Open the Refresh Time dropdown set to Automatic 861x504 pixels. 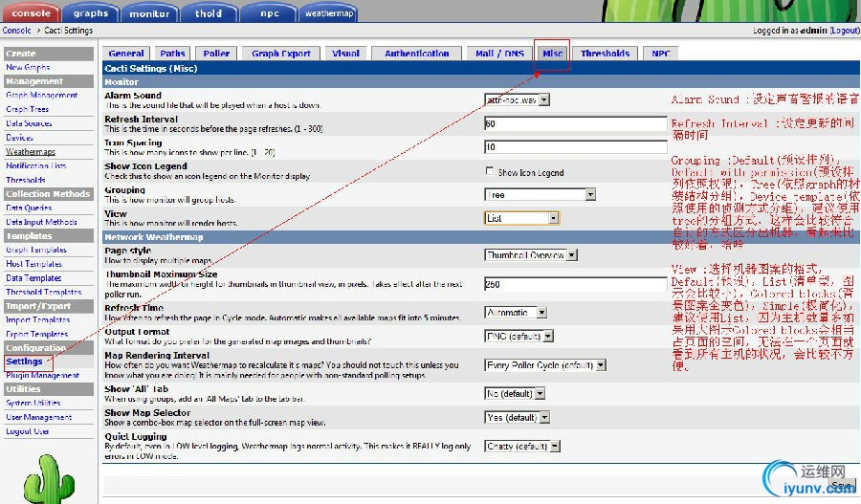(515, 313)
